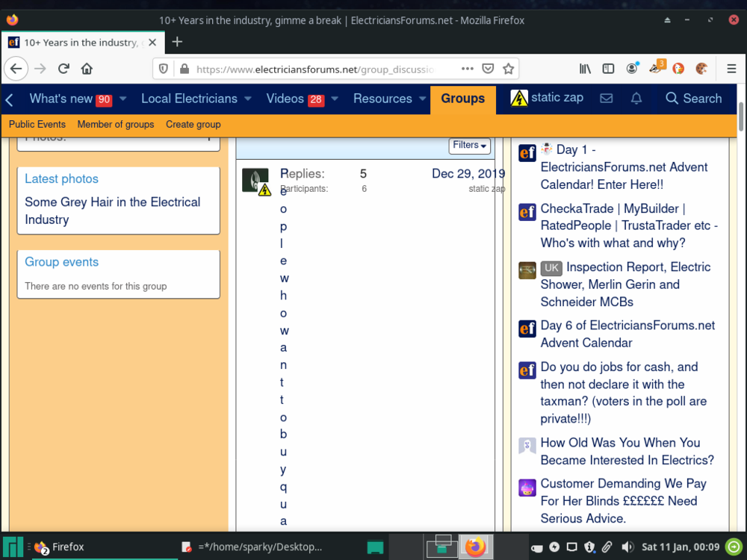The image size is (747, 560).
Task: Open the Manjaro start menu
Action: 13,547
